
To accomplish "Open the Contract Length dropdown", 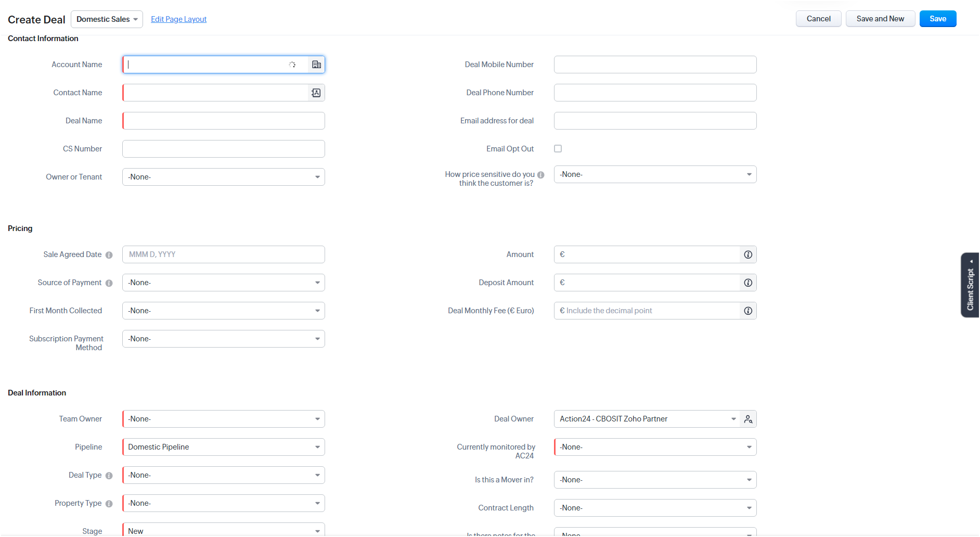I will coord(655,508).
